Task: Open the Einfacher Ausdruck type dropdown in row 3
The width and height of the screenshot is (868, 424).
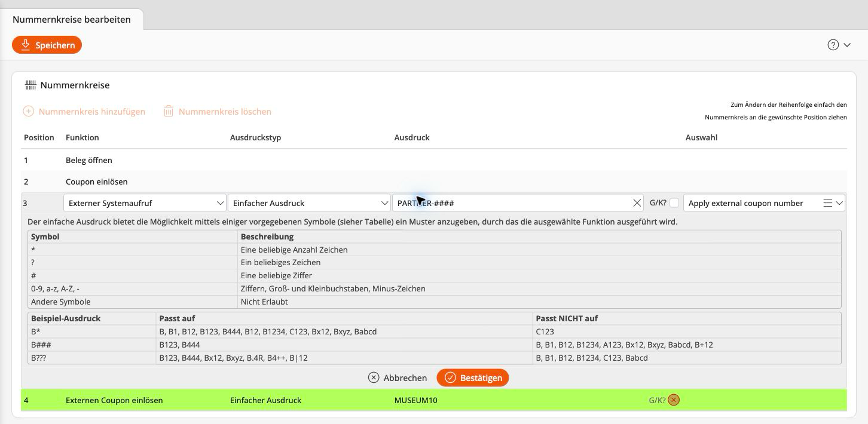Action: coord(309,203)
